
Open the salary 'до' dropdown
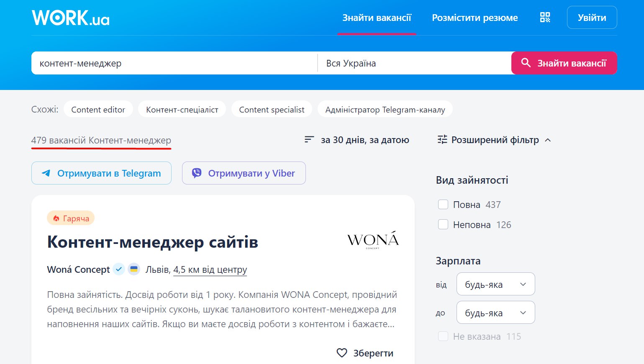495,313
